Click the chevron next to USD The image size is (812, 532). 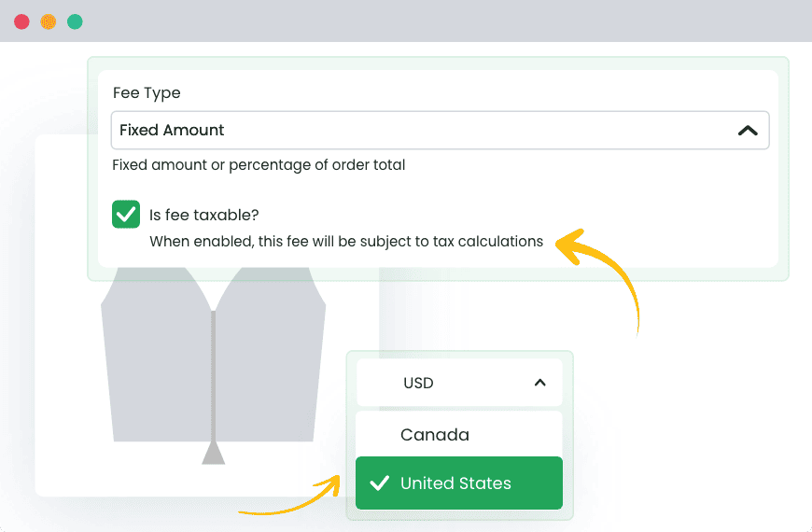click(539, 383)
